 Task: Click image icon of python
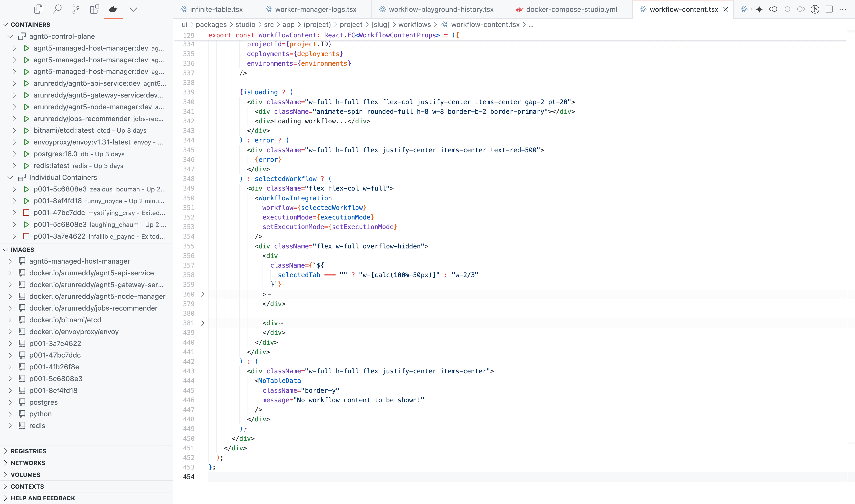tap(22, 414)
